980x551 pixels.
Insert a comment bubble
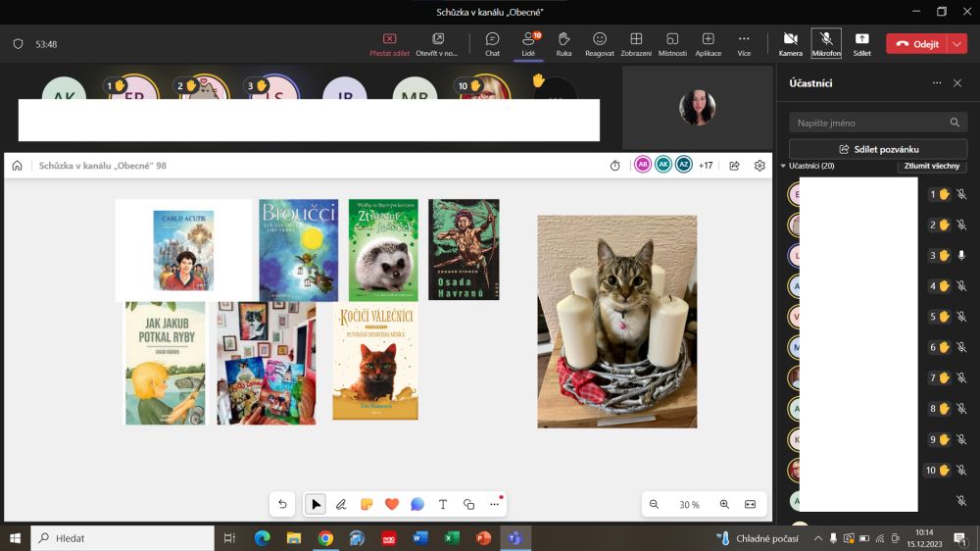(x=417, y=504)
